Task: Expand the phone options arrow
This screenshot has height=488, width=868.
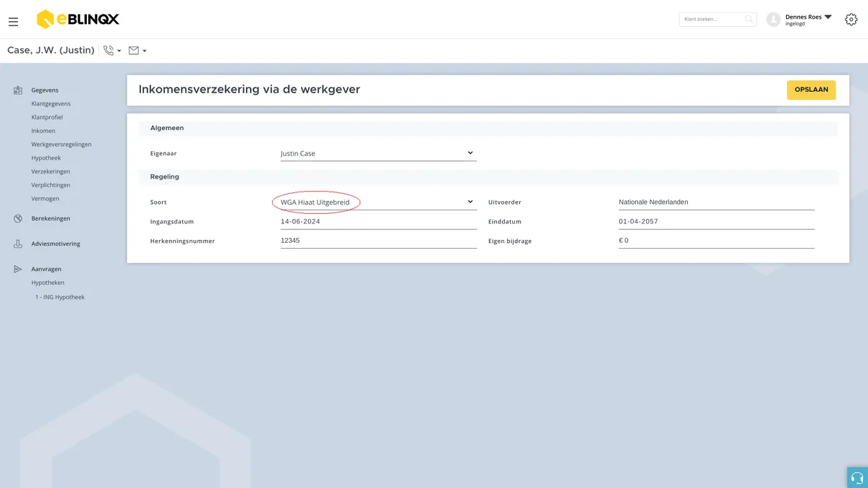Action: tap(119, 51)
